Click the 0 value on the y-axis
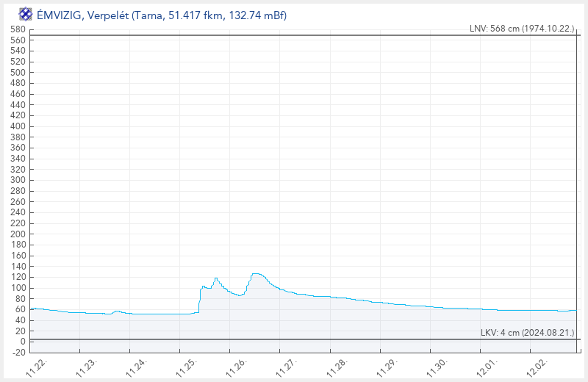Image resolution: width=588 pixels, height=382 pixels. 23,342
